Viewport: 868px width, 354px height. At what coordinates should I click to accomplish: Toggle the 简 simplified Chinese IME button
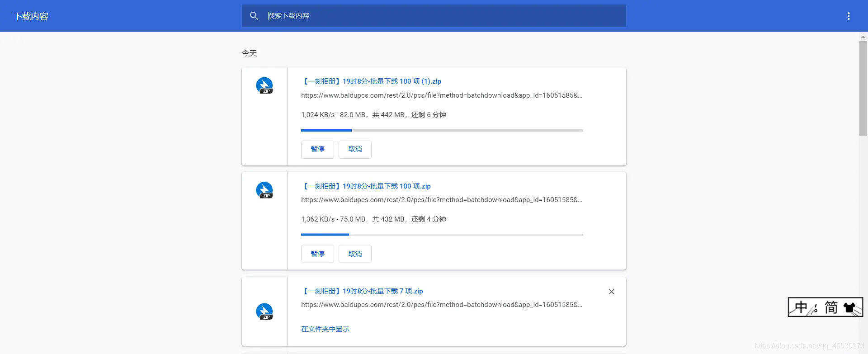(x=831, y=307)
